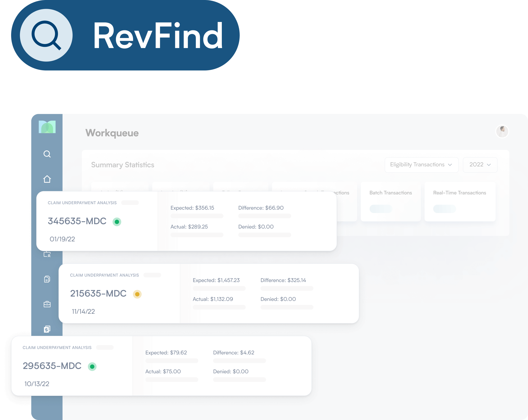Click the Workqueue page title
Screen dimensions: 528x420
pyautogui.click(x=112, y=133)
